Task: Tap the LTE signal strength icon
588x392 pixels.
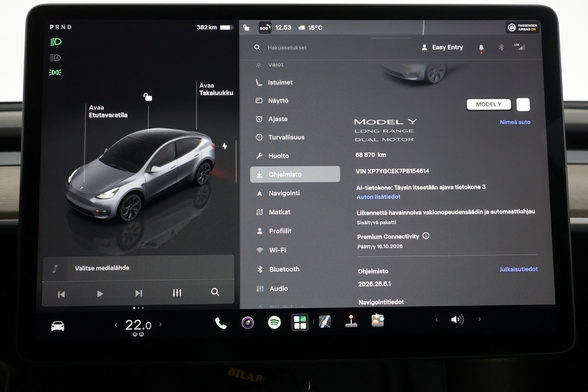Action: [520, 47]
